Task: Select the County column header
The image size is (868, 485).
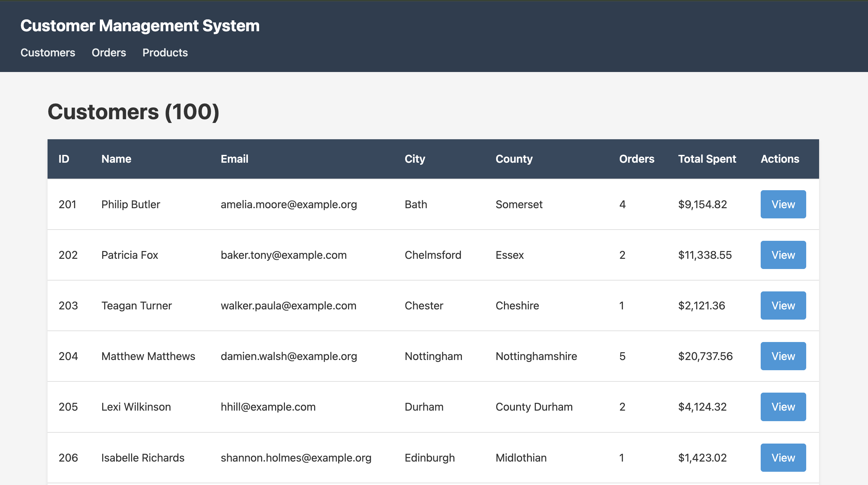Action: (x=514, y=159)
